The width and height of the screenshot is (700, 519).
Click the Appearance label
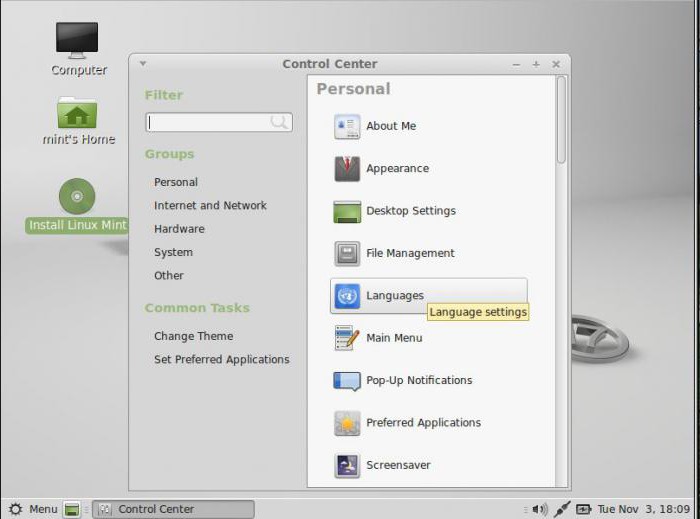[x=397, y=169]
